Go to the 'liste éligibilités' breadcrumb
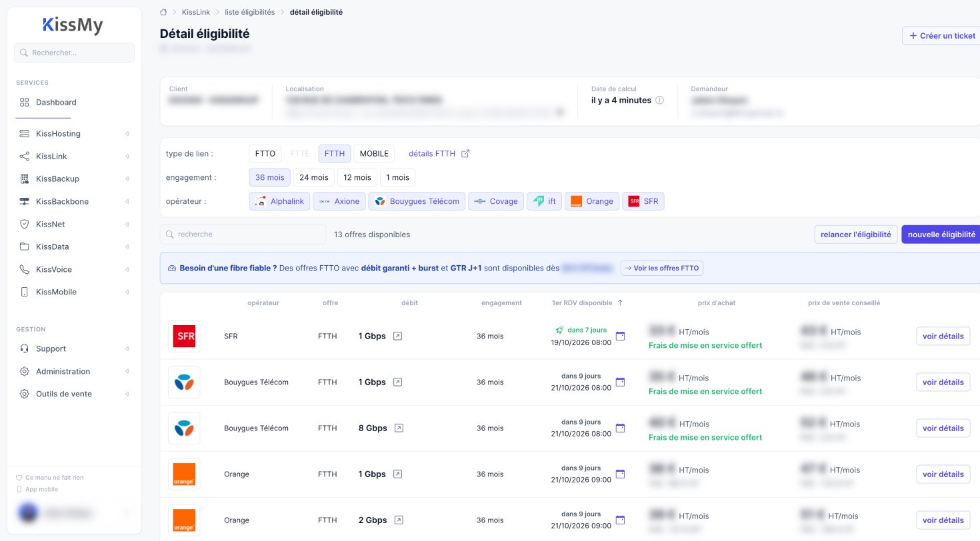Screen dimensions: 980x541 tap(250, 12)
